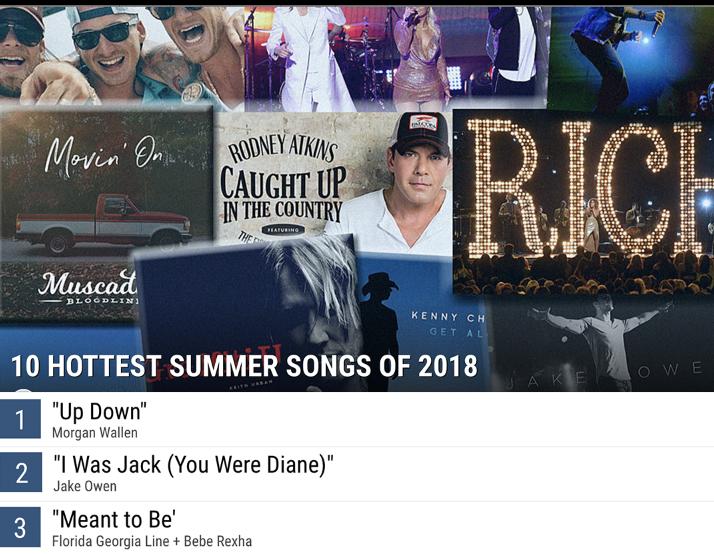714x554 pixels.
Task: Click the number 1 rank badge
Action: pos(20,419)
